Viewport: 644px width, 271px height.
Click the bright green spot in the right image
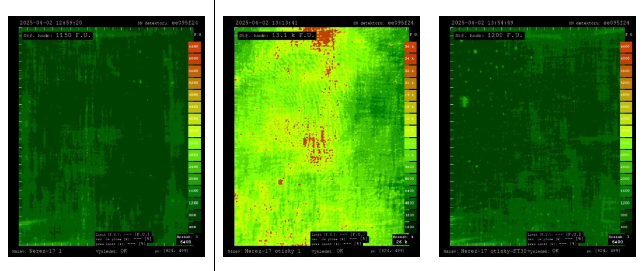click(465, 101)
